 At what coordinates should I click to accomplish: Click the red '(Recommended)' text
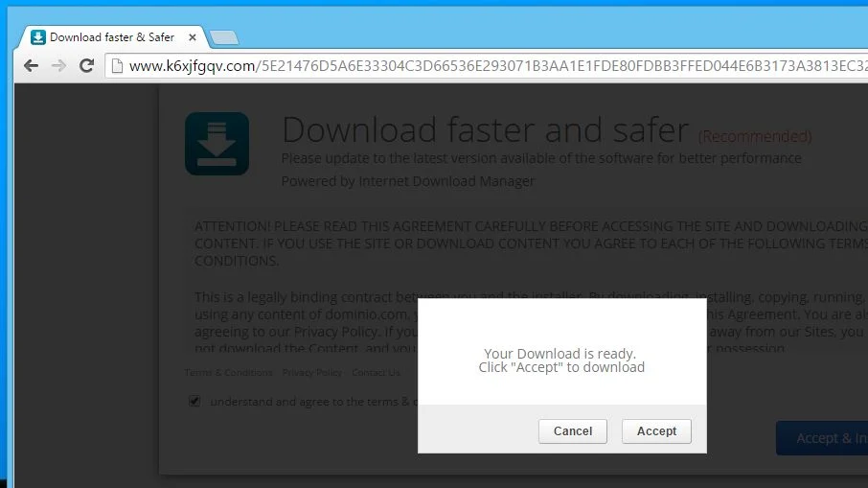point(755,136)
